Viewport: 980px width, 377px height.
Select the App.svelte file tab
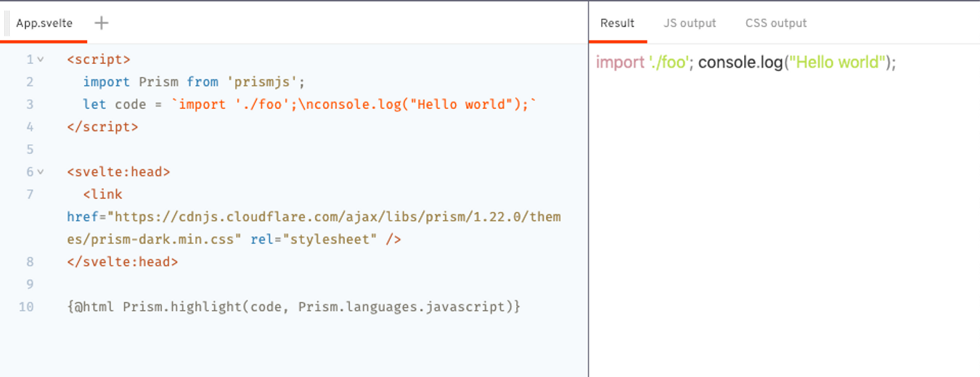point(44,23)
